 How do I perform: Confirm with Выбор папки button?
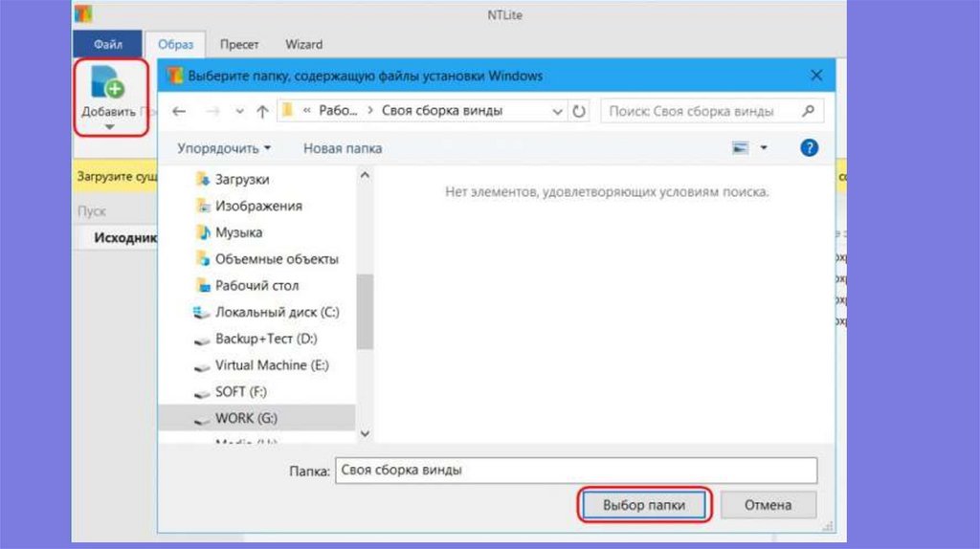click(644, 505)
